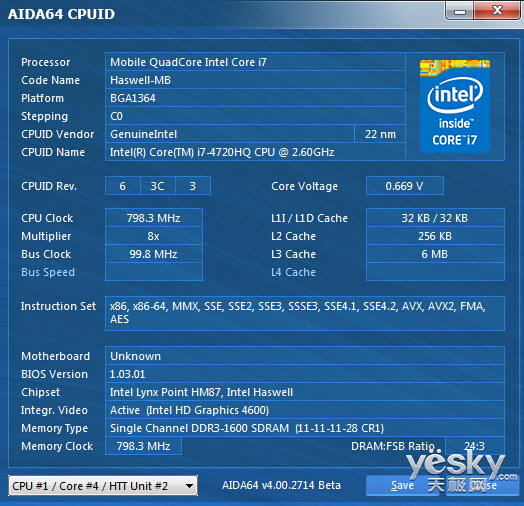Viewport: 524px width, 506px height.
Task: Click the Memory Type DDR3-1600 field
Action: coord(305,428)
